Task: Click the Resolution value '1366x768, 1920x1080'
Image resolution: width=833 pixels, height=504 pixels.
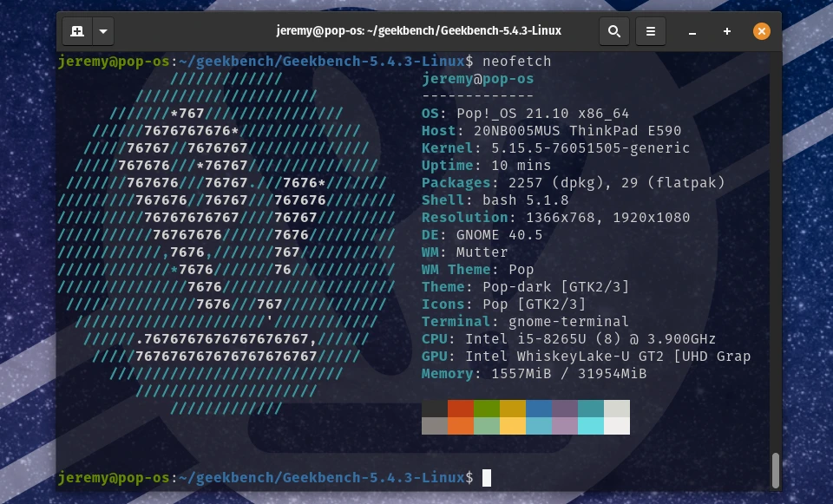Action: 607,218
